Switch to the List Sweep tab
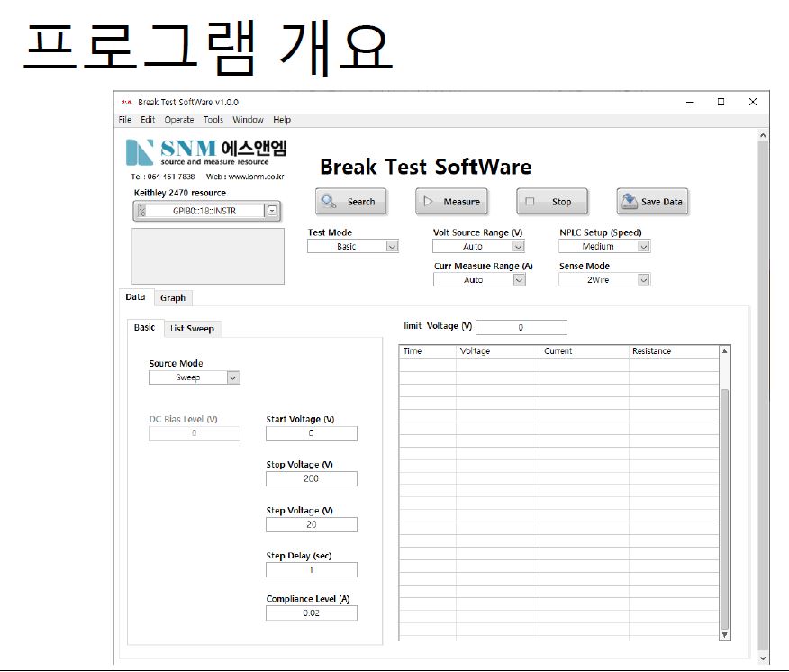 [x=192, y=329]
